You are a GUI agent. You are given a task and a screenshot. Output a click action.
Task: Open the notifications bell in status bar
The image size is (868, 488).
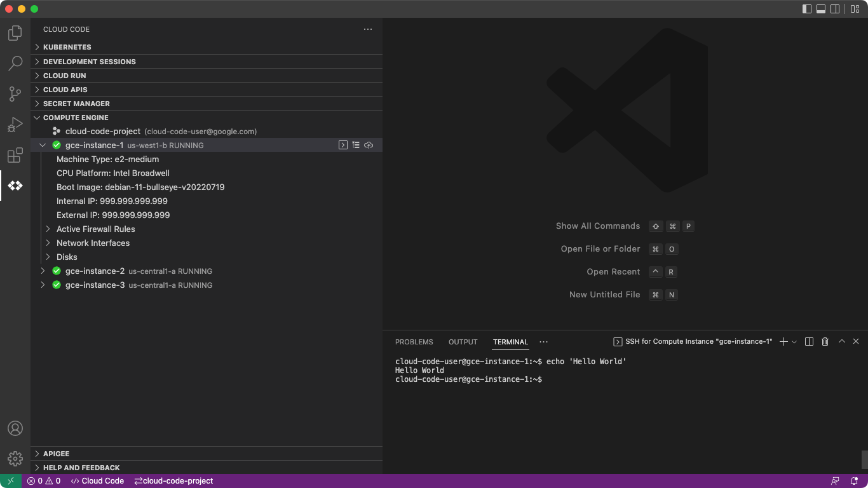coord(855,481)
